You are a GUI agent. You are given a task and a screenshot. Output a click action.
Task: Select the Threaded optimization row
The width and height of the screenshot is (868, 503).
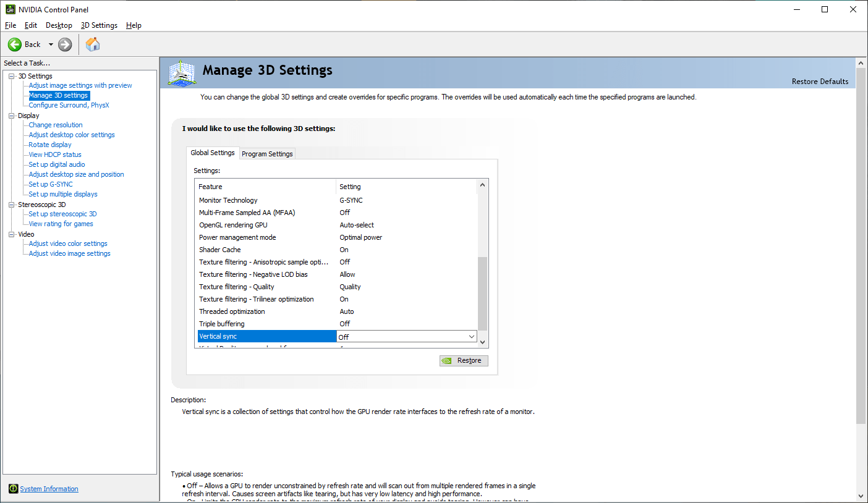[x=337, y=311]
